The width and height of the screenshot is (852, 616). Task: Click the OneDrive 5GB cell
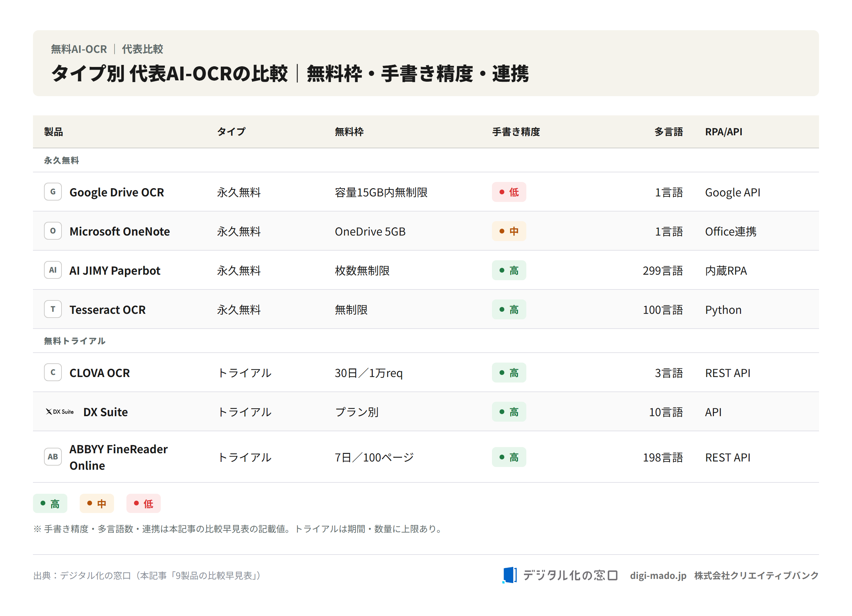point(370,231)
